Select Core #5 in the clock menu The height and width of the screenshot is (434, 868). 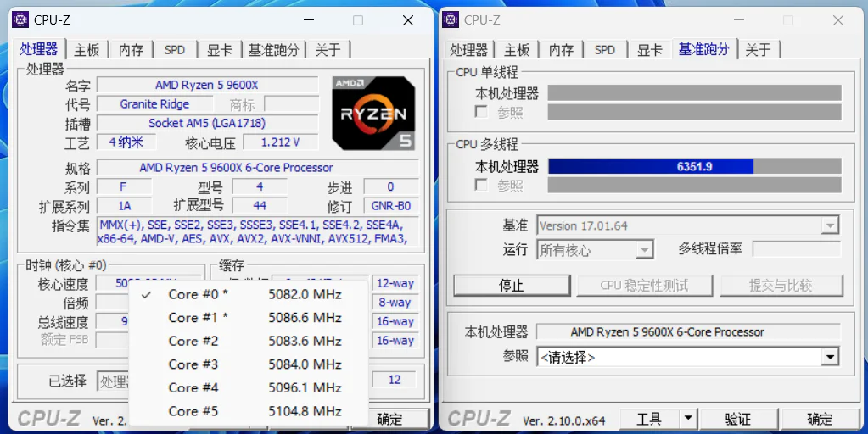[249, 411]
